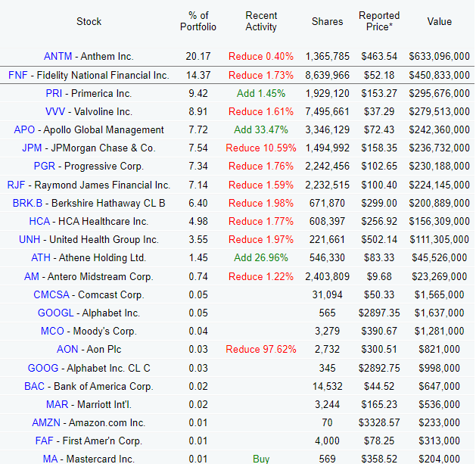Open the AON ticker link

67,349
